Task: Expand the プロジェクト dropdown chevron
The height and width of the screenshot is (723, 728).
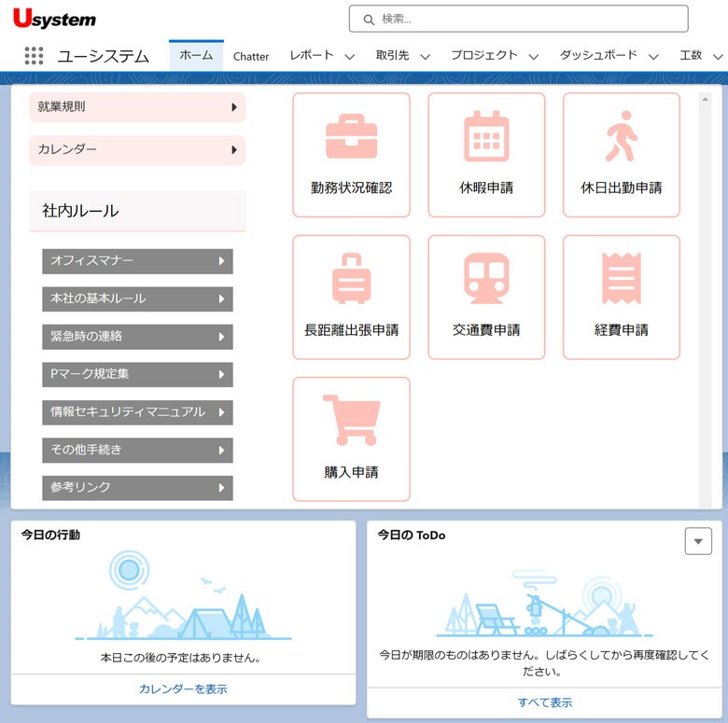Action: pyautogui.click(x=534, y=57)
